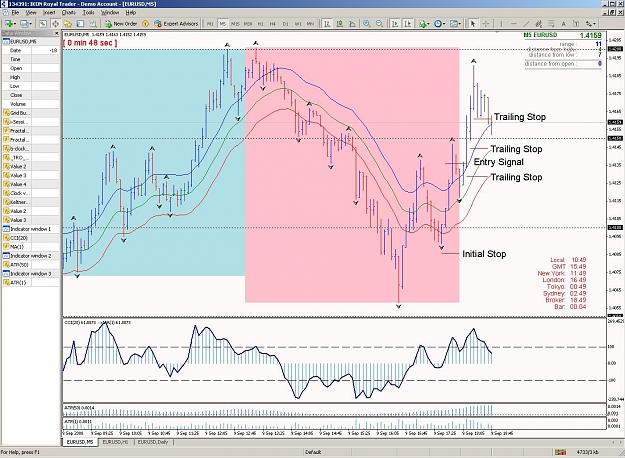This screenshot has height=458, width=625.
Task: Select the Text tool
Action: [563, 24]
